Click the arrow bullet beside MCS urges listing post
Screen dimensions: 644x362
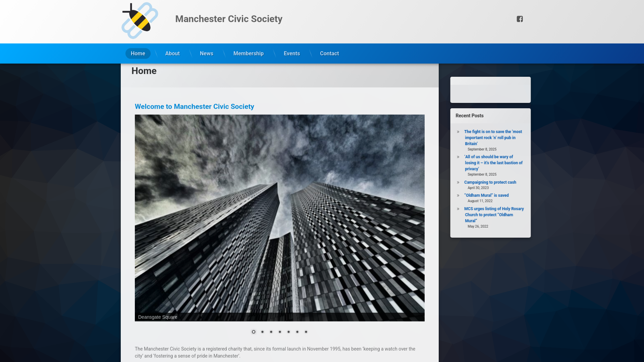(458, 209)
